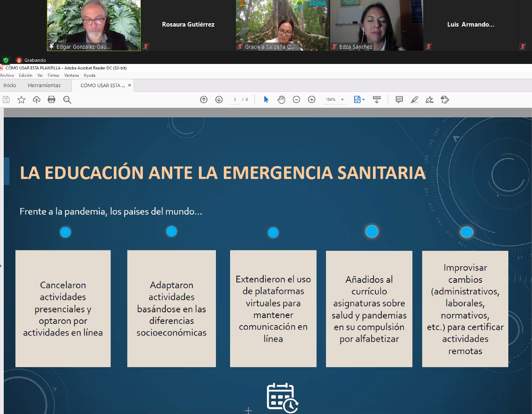Image resolution: width=532 pixels, height=414 pixels.
Task: Open the find text magnifier
Action: click(67, 100)
